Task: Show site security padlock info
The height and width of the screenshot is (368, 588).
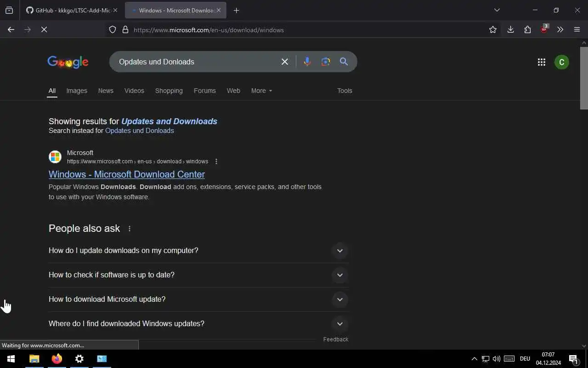Action: (125, 30)
